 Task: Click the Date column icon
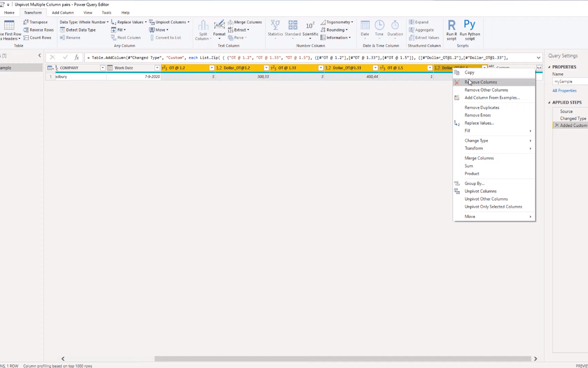365,25
